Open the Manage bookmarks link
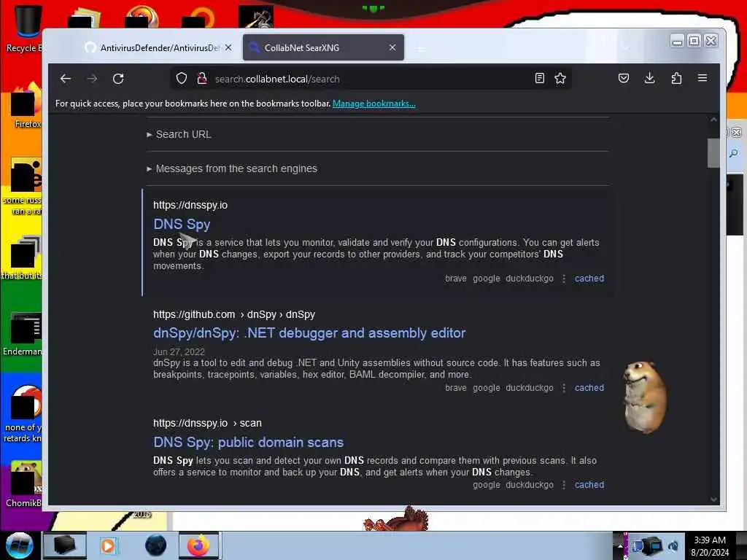This screenshot has width=747, height=560. click(374, 104)
